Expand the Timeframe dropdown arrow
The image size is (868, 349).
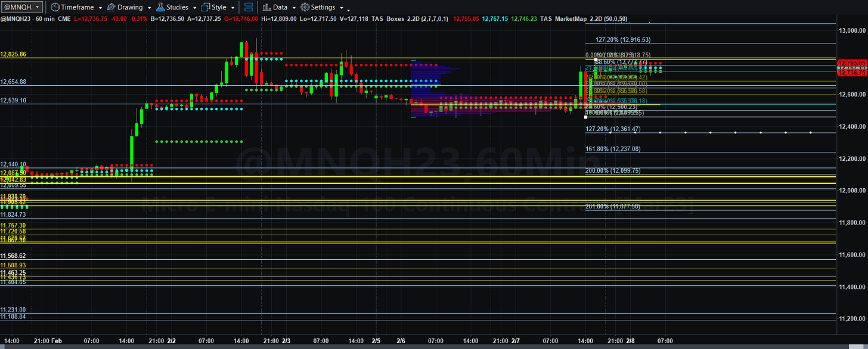tap(100, 8)
